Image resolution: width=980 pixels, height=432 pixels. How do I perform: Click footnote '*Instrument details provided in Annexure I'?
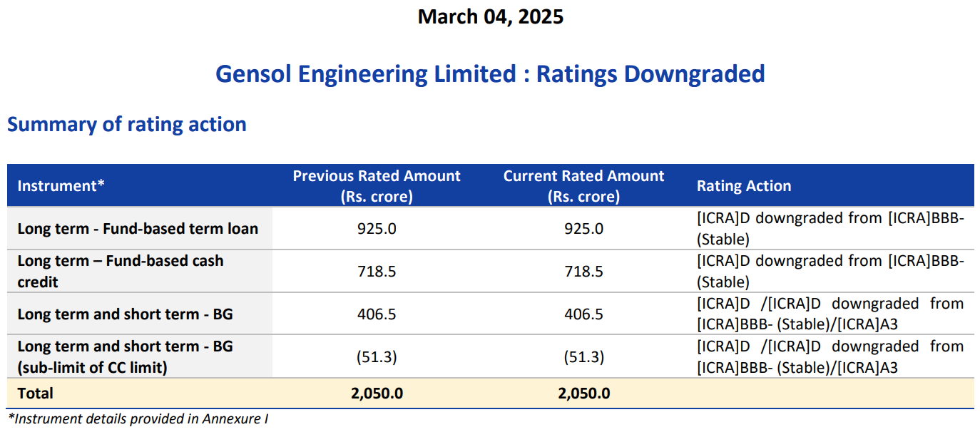pos(138,419)
